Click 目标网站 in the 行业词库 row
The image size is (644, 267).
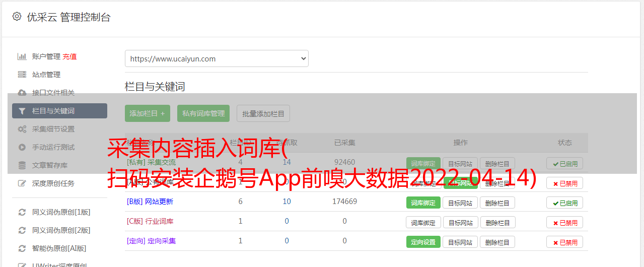(x=461, y=222)
